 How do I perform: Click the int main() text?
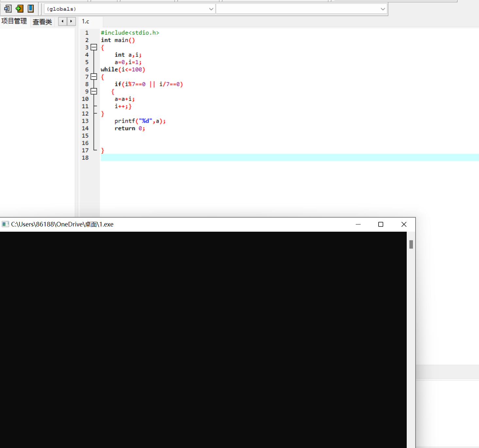[118, 40]
